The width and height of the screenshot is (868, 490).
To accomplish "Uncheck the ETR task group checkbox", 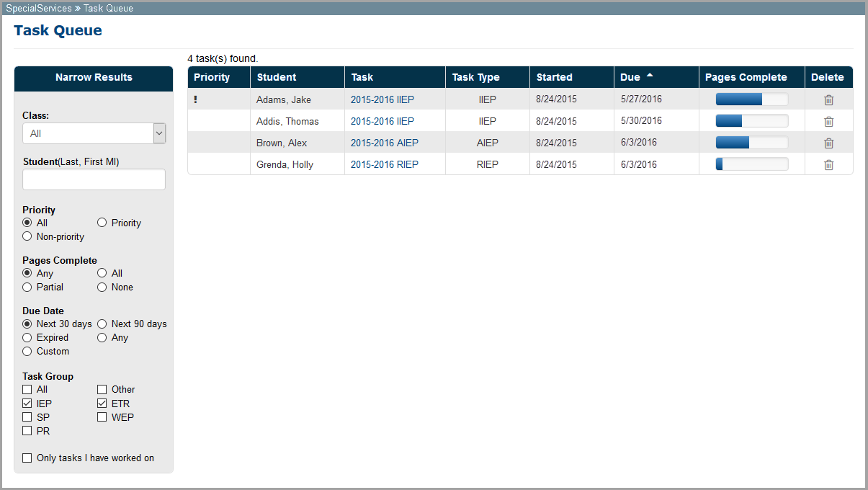I will pyautogui.click(x=102, y=404).
